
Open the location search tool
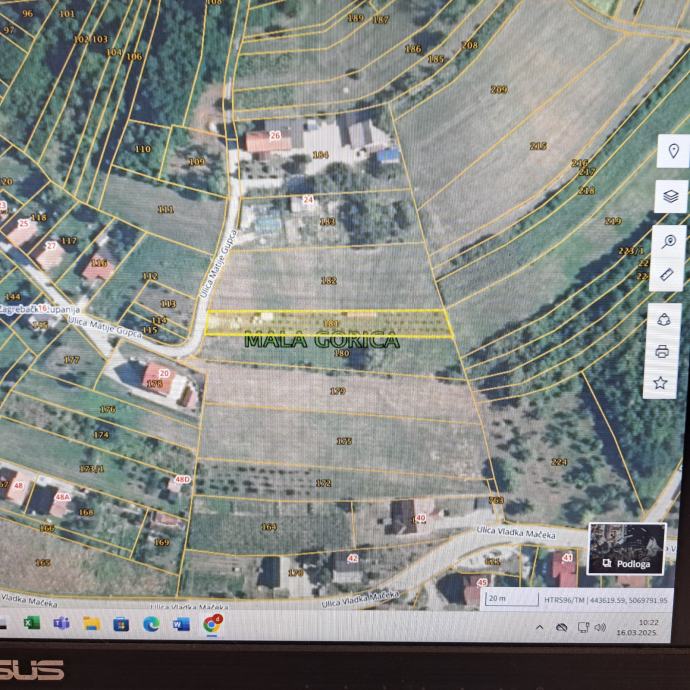(x=669, y=241)
